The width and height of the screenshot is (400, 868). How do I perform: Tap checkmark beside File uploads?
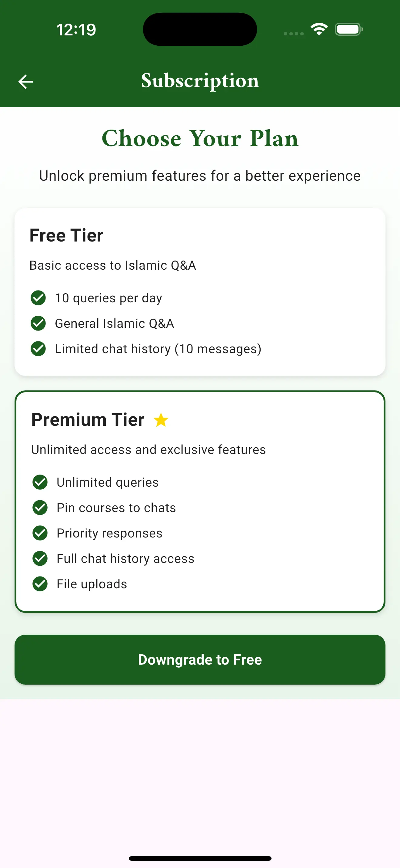pyautogui.click(x=40, y=584)
